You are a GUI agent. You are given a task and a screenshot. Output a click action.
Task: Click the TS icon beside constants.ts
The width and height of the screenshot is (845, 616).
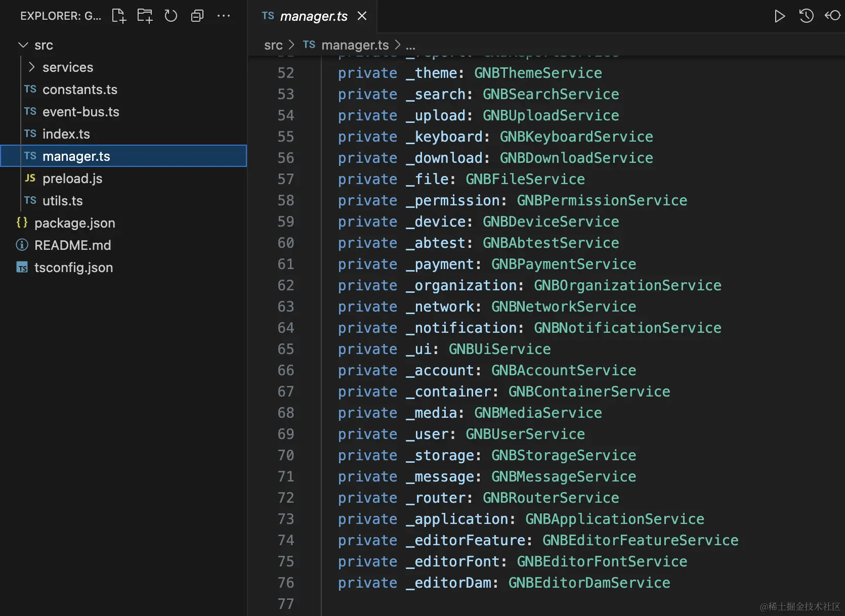tap(30, 90)
